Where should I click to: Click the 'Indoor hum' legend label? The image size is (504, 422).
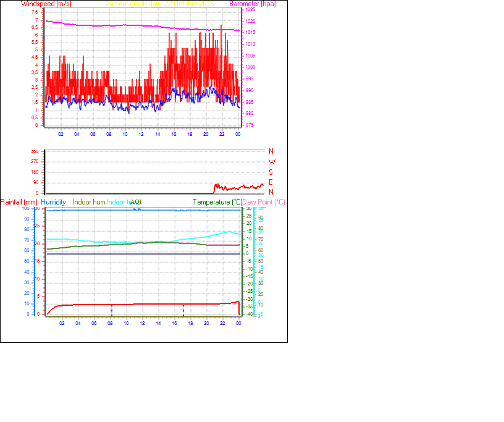coord(89,202)
